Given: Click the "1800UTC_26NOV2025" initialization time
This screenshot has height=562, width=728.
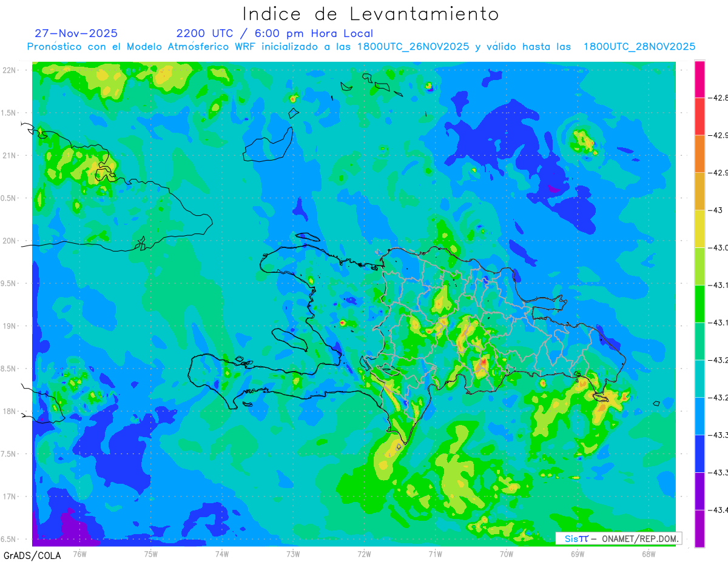Looking at the screenshot, I should [413, 47].
